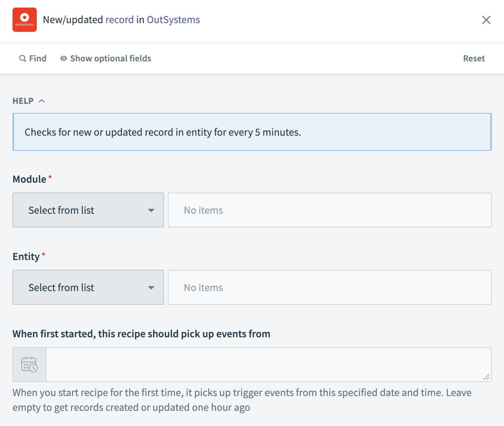The image size is (504, 426).
Task: Click the Find magnifier icon
Action: click(x=23, y=58)
